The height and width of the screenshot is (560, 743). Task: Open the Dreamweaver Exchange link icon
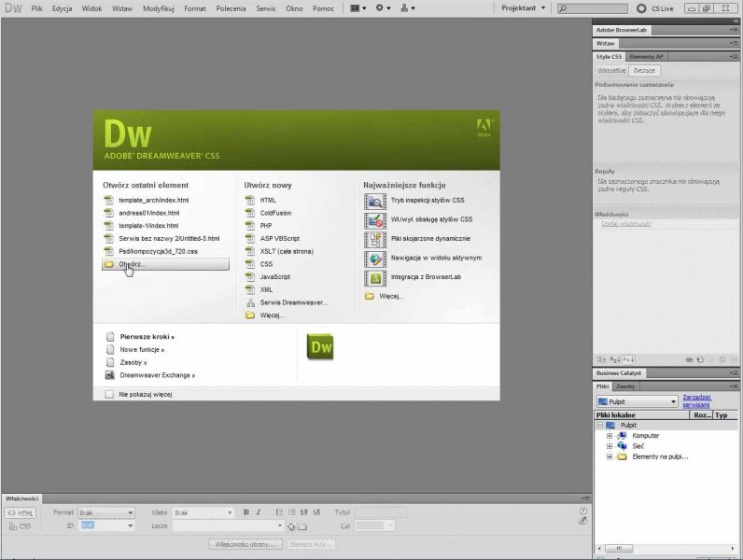coord(110,375)
